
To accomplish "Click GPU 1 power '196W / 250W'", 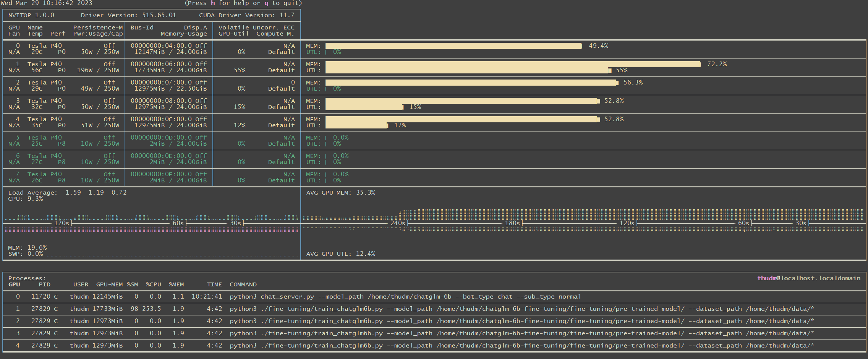I will (x=98, y=70).
